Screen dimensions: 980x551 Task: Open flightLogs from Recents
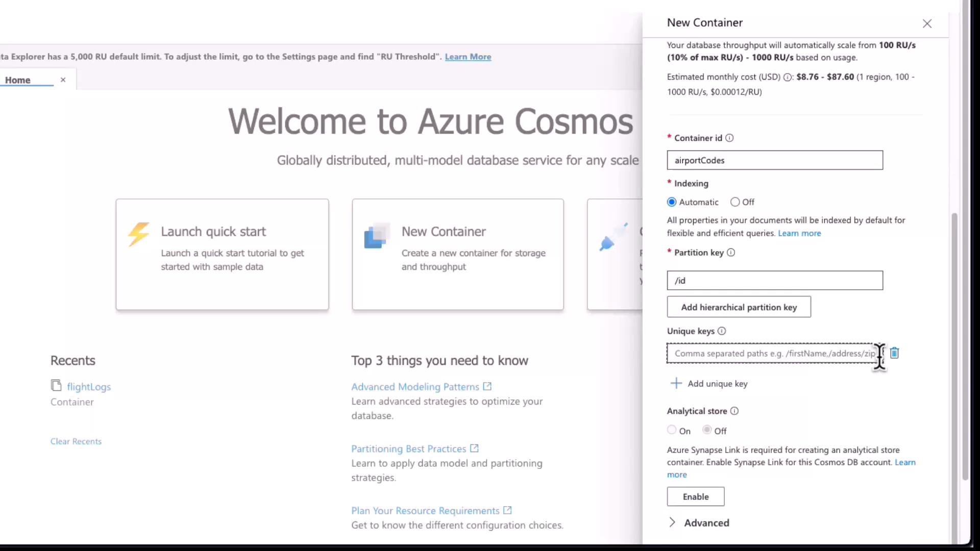[x=89, y=387]
